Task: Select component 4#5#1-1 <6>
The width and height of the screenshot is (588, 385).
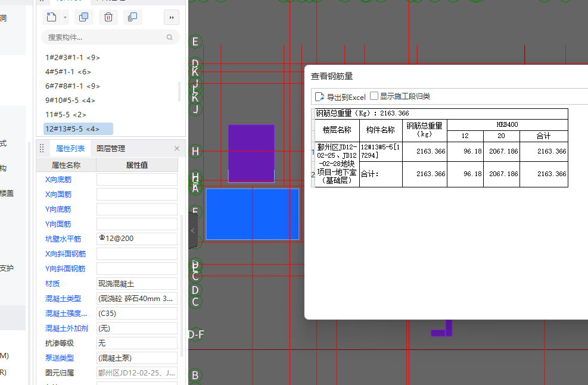Action: pos(68,71)
